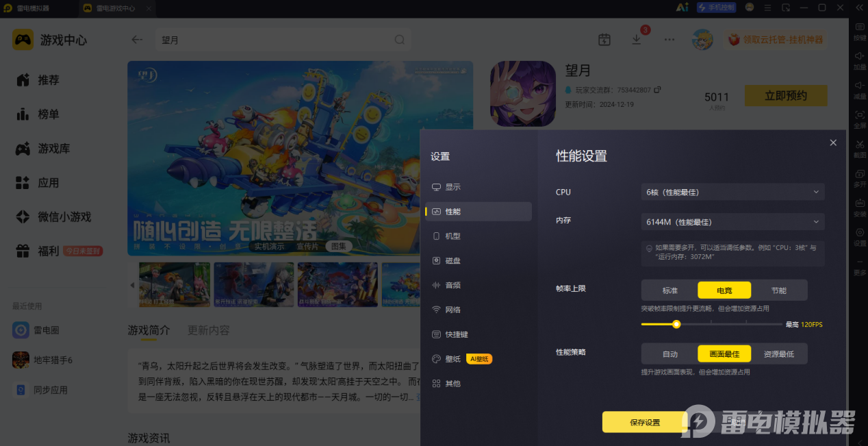868x446 pixels.
Task: Copy the player group number
Action: pos(658,90)
